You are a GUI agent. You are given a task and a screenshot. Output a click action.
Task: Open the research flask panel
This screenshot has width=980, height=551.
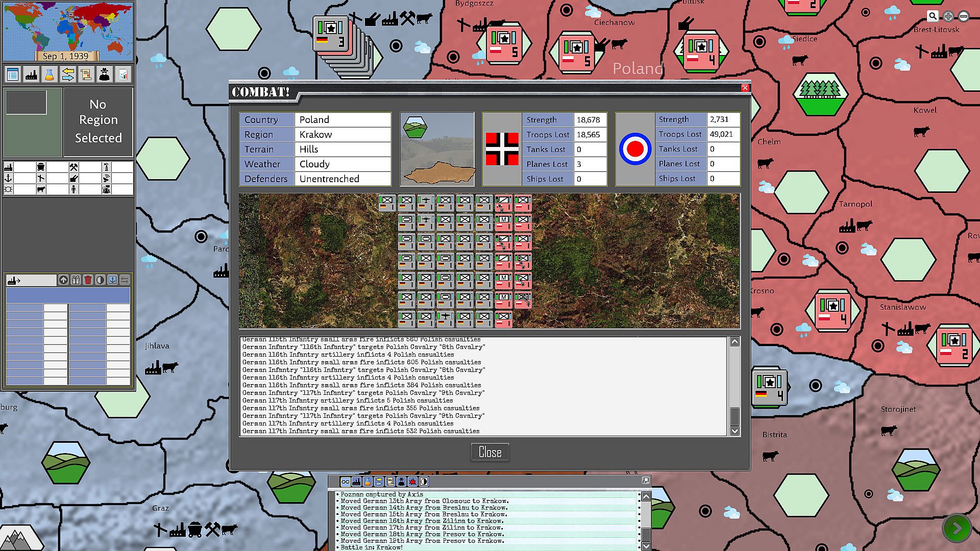50,75
